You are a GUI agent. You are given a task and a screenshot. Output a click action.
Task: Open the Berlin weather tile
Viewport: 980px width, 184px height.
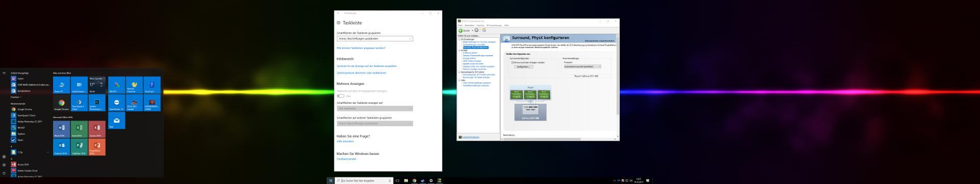[x=97, y=85]
